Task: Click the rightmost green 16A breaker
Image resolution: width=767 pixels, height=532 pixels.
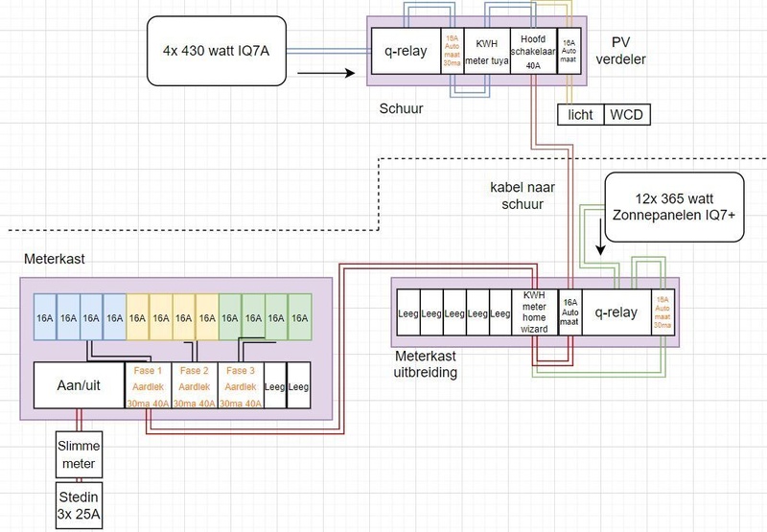Action: click(x=300, y=317)
